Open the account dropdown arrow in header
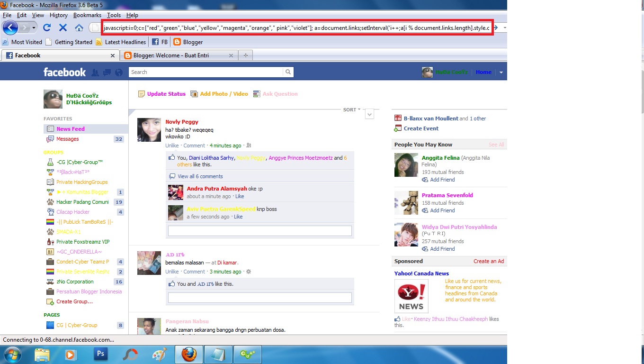 point(501,73)
